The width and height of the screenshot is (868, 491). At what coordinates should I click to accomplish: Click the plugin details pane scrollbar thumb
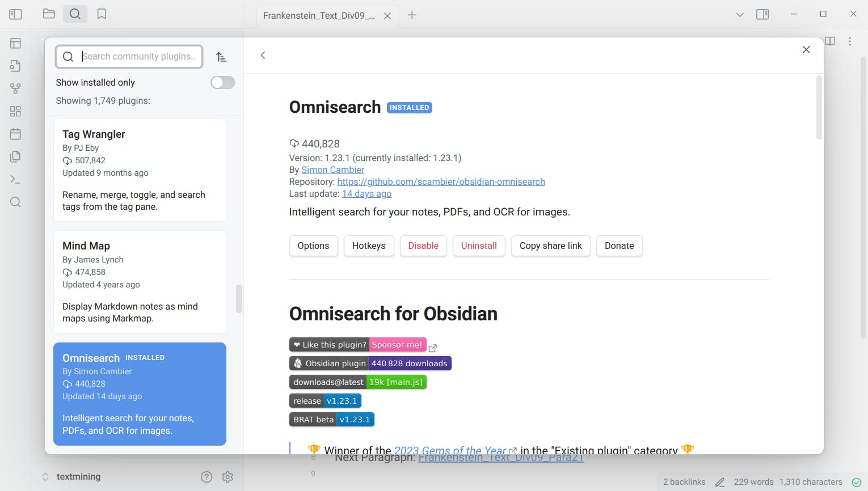pyautogui.click(x=819, y=107)
